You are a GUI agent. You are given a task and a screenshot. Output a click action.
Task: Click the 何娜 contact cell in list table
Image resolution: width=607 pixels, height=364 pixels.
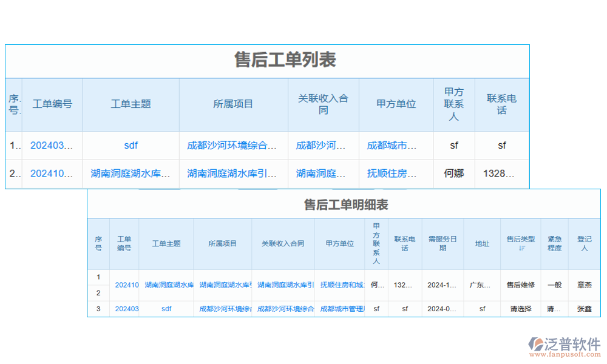click(x=453, y=174)
